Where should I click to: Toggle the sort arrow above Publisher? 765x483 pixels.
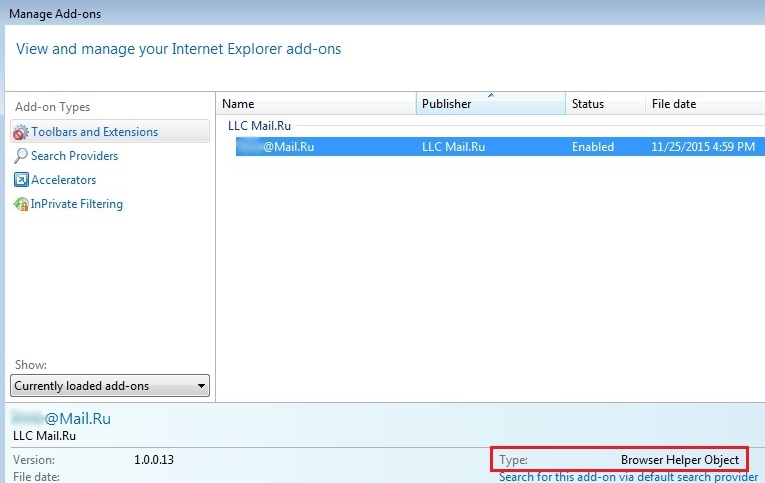click(490, 96)
